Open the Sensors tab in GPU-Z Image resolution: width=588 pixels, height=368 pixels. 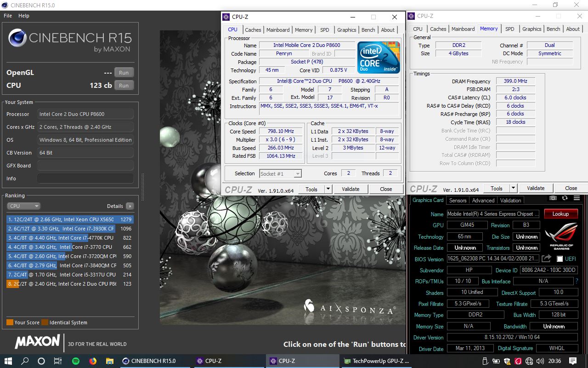pyautogui.click(x=458, y=201)
